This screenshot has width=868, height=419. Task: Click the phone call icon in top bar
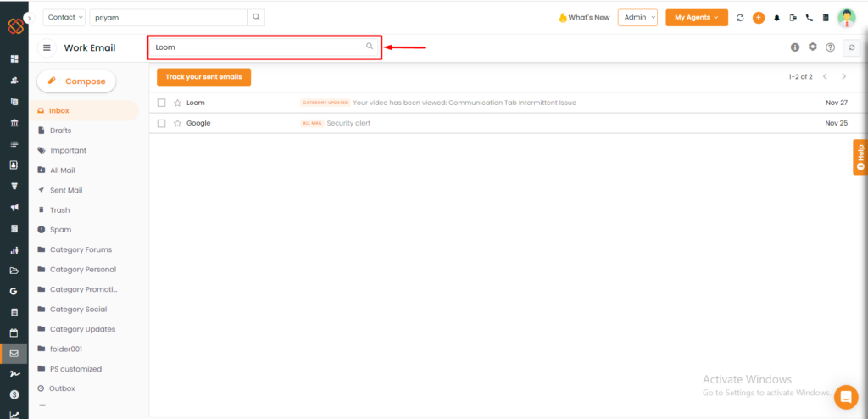pyautogui.click(x=810, y=18)
